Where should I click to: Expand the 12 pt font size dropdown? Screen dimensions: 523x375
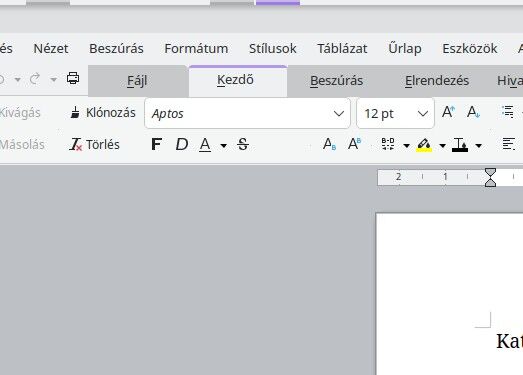(423, 113)
